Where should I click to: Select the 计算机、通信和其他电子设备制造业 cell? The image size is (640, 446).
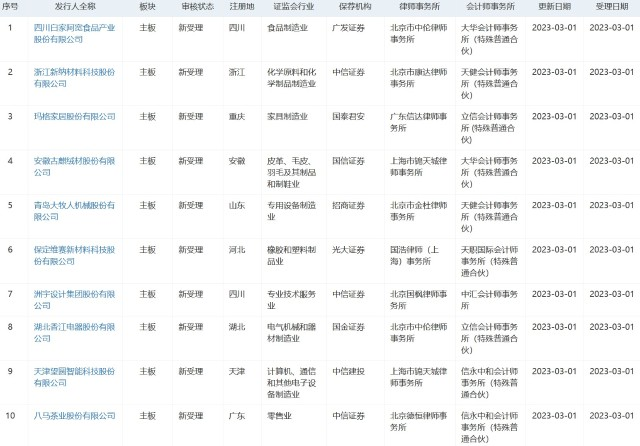tap(291, 383)
